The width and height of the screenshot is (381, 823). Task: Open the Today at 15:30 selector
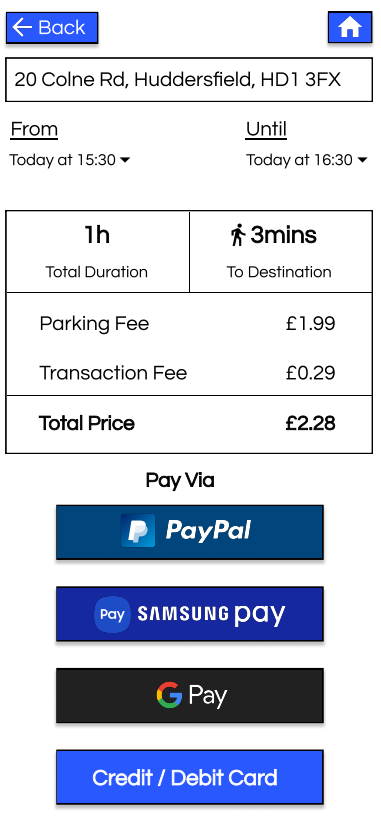(x=69, y=160)
